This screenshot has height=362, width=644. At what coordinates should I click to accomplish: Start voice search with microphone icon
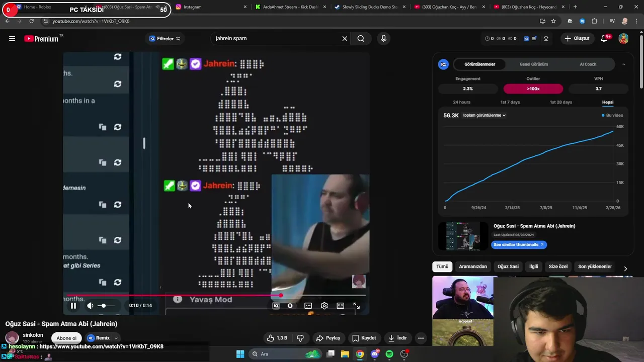[383, 39]
